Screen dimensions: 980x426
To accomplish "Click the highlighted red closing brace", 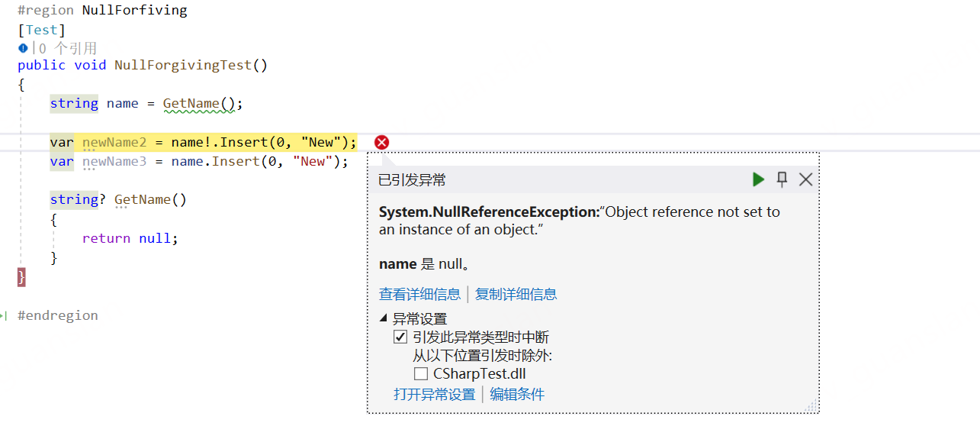I will pos(21,276).
